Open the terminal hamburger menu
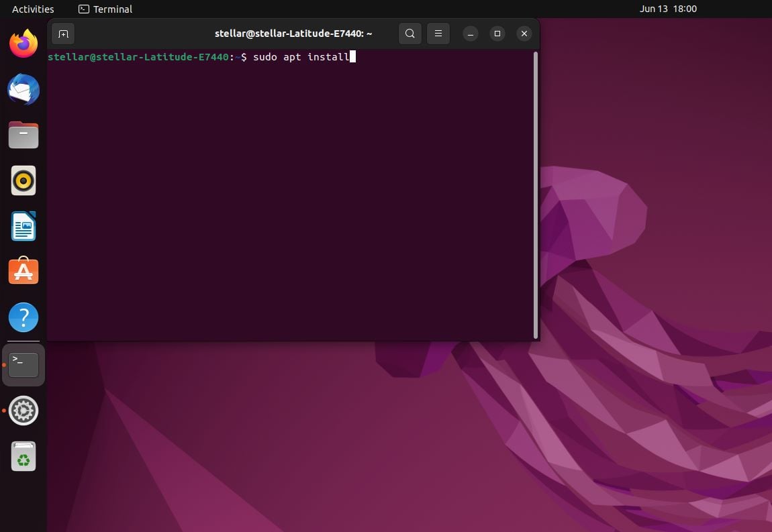This screenshot has height=532, width=772. (438, 34)
